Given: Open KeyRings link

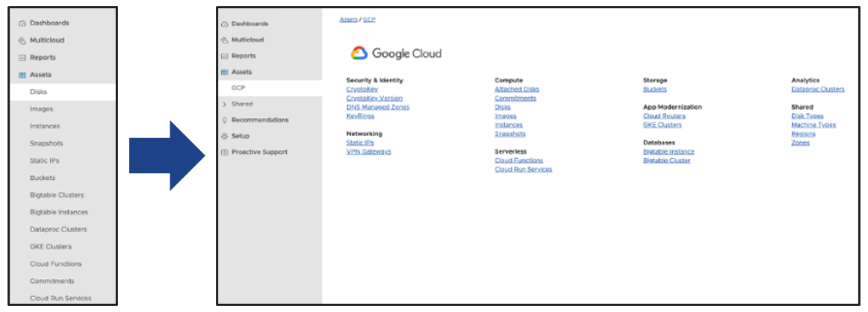Looking at the screenshot, I should coord(360,116).
